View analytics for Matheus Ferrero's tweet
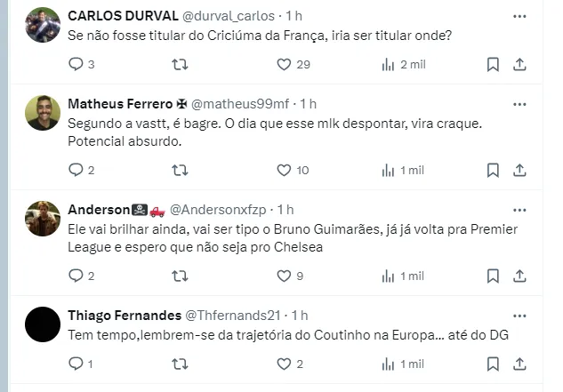 coord(388,170)
